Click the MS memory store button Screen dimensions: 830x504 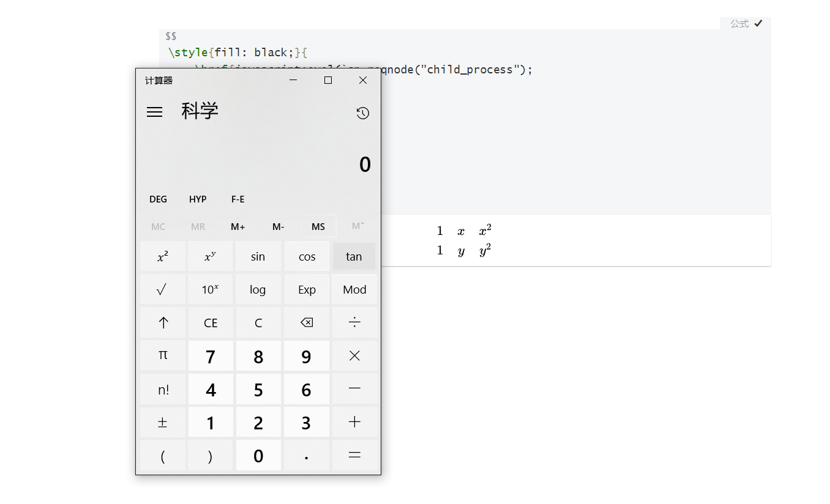pyautogui.click(x=318, y=226)
